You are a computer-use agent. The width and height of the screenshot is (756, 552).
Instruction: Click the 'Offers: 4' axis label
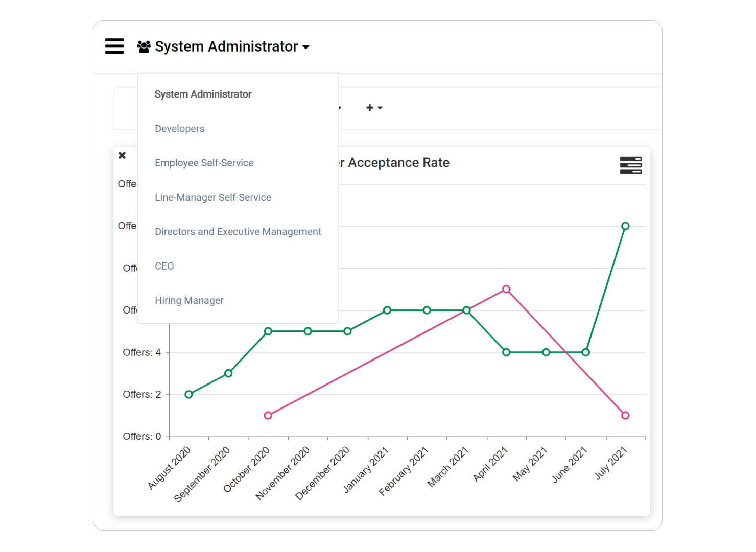[141, 352]
